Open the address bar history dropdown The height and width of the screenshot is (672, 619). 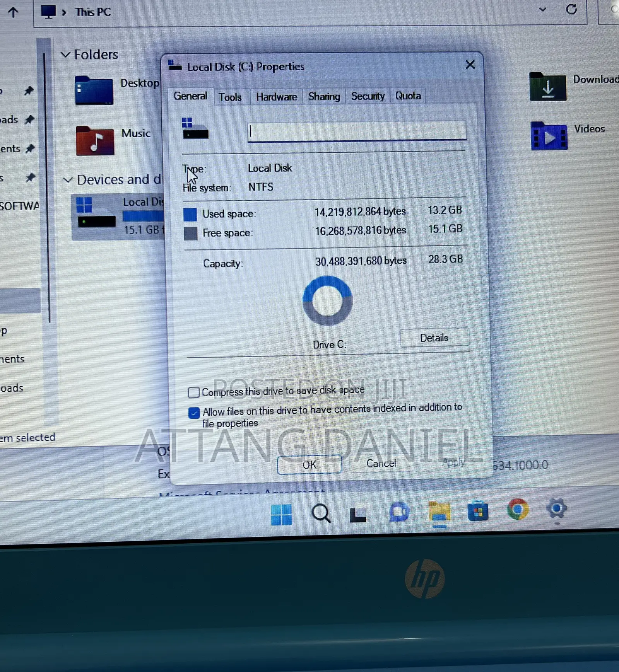[543, 9]
